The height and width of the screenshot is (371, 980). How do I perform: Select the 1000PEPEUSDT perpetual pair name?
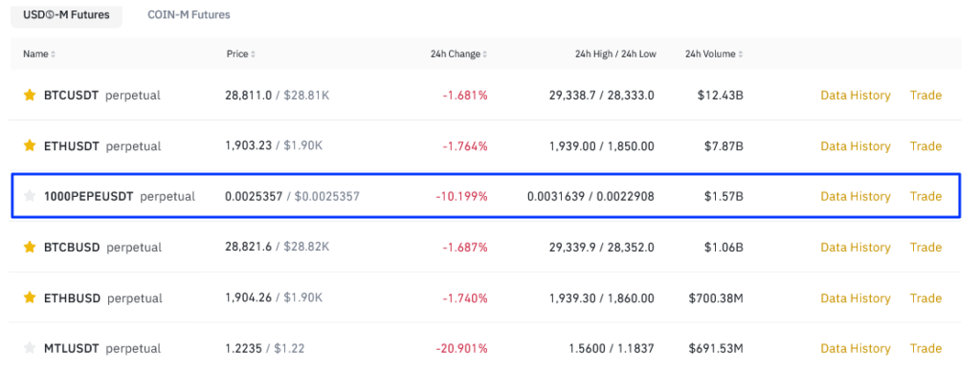[120, 197]
